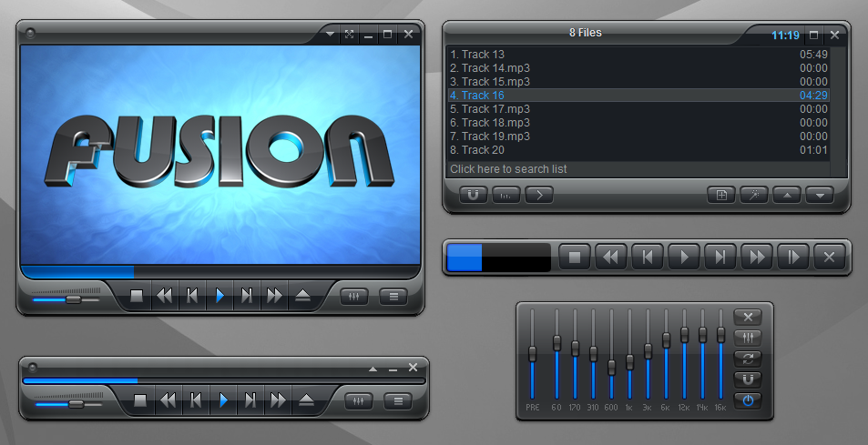Viewport: 868px width, 445px height.
Task: Click the eject button in video window
Action: point(302,297)
